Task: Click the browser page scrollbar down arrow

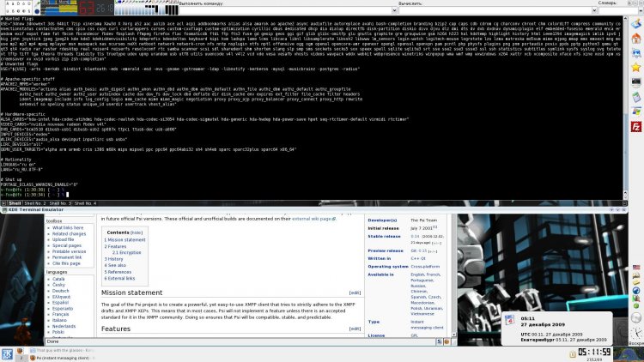Action: (454, 335)
